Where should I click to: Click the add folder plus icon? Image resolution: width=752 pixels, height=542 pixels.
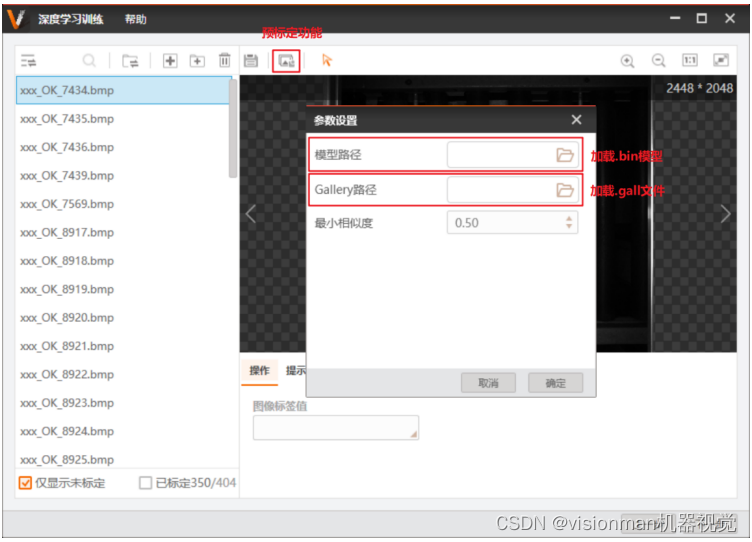(197, 61)
